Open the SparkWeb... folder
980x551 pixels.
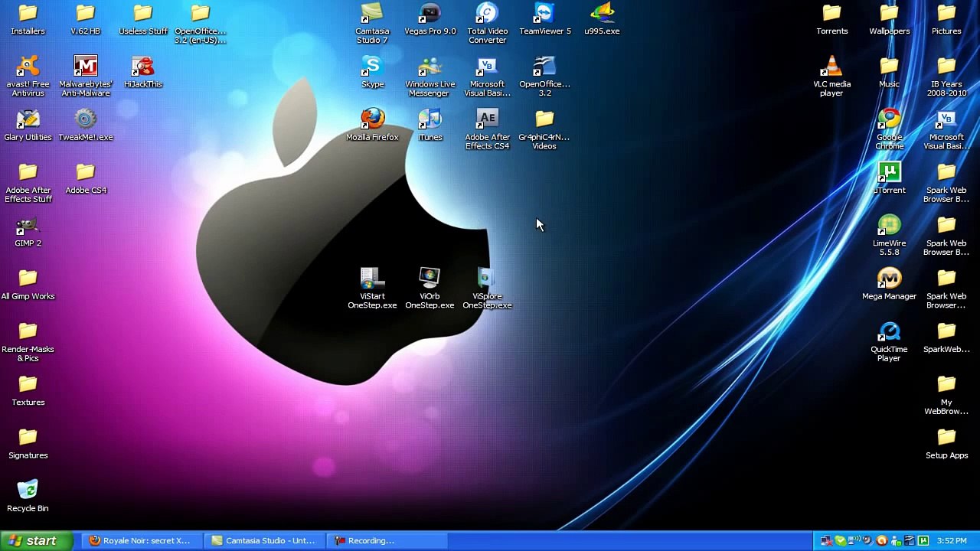tap(946, 337)
